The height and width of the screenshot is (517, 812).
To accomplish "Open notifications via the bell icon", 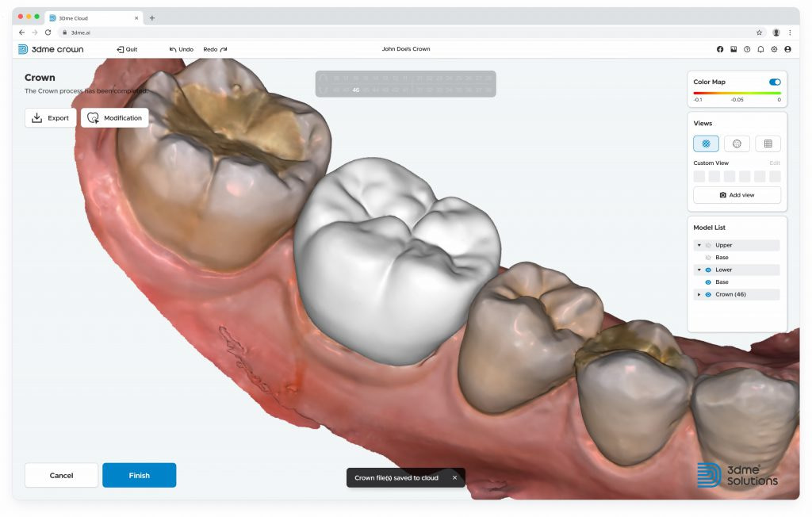I will tap(760, 49).
